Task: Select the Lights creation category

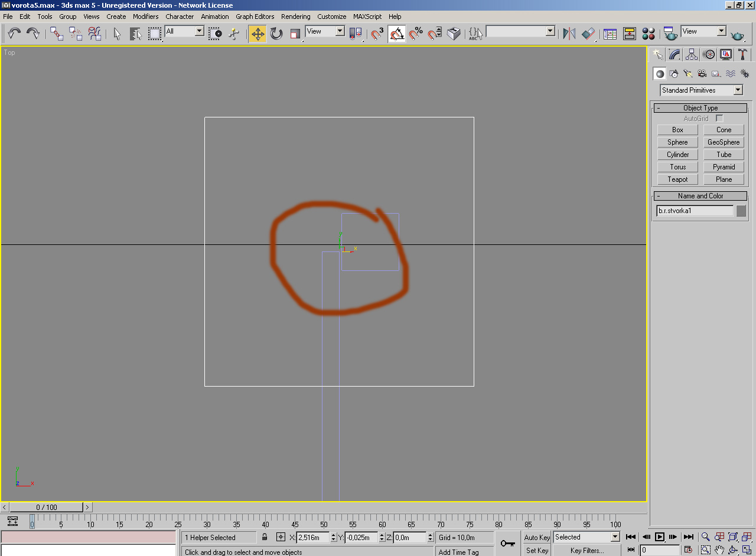Action: 687,74
